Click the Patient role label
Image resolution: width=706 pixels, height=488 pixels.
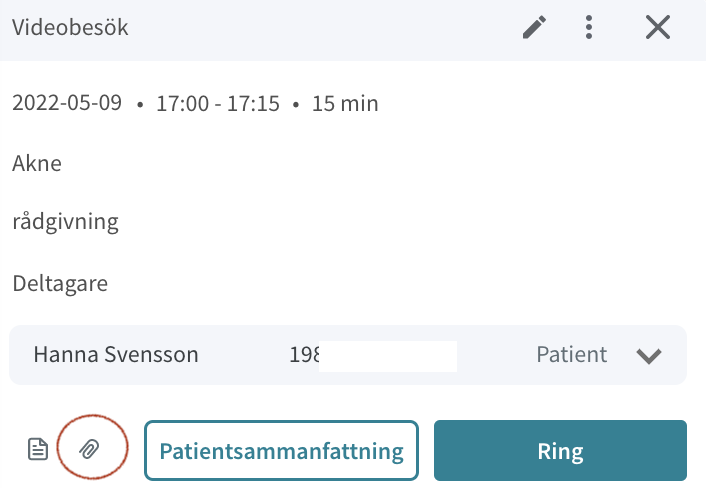[x=571, y=355]
